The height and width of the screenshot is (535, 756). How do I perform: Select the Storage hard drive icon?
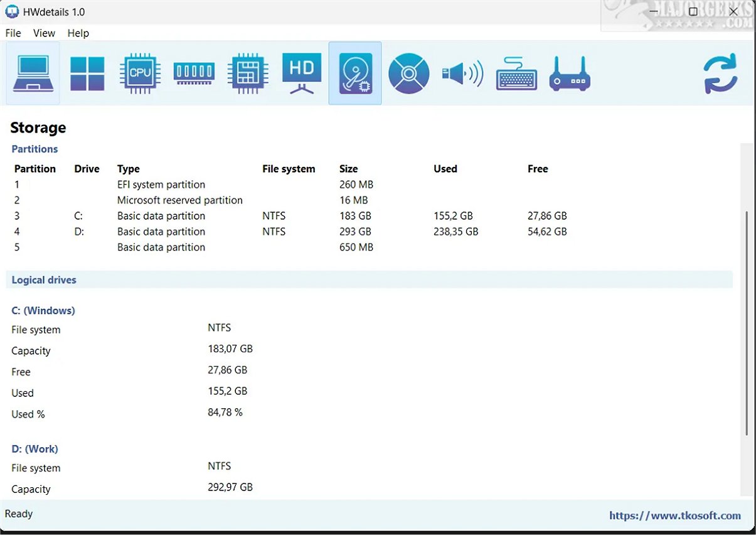(355, 73)
